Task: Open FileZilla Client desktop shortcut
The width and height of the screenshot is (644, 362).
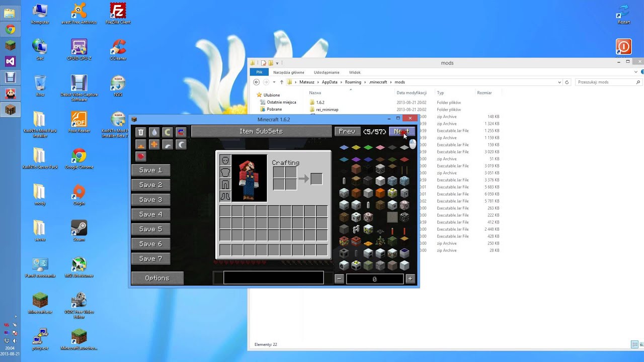Action: (118, 14)
